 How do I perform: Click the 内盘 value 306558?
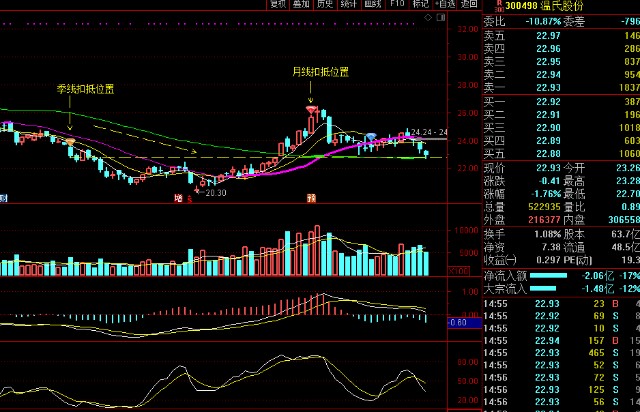[x=624, y=220]
